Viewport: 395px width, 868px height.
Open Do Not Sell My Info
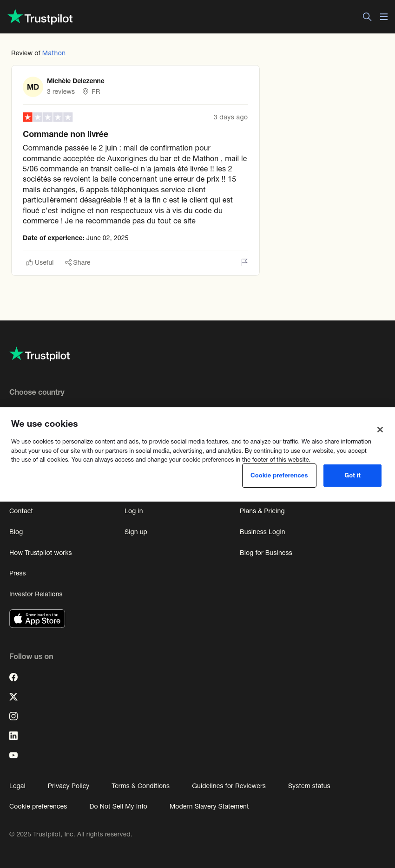[118, 806]
